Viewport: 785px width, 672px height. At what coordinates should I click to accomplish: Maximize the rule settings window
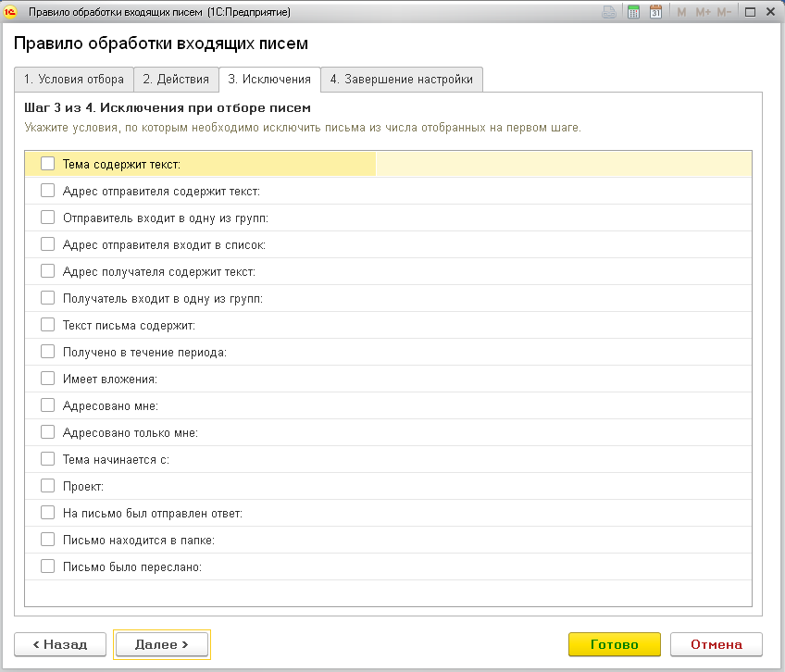tap(749, 12)
